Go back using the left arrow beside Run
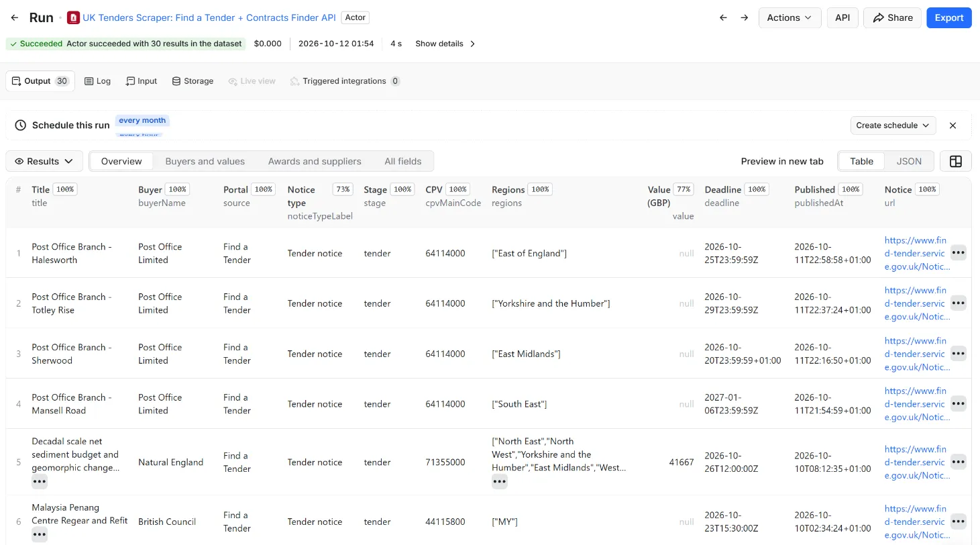This screenshot has width=980, height=545. click(15, 18)
